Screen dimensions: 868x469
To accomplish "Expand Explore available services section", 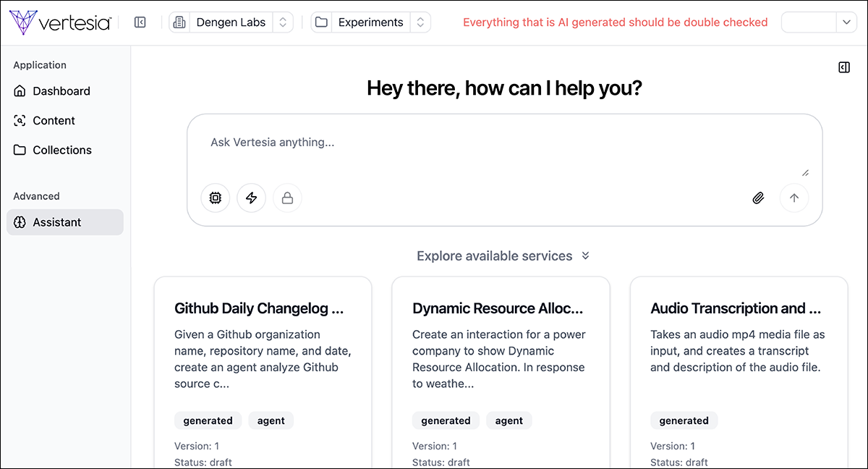I will tap(503, 255).
